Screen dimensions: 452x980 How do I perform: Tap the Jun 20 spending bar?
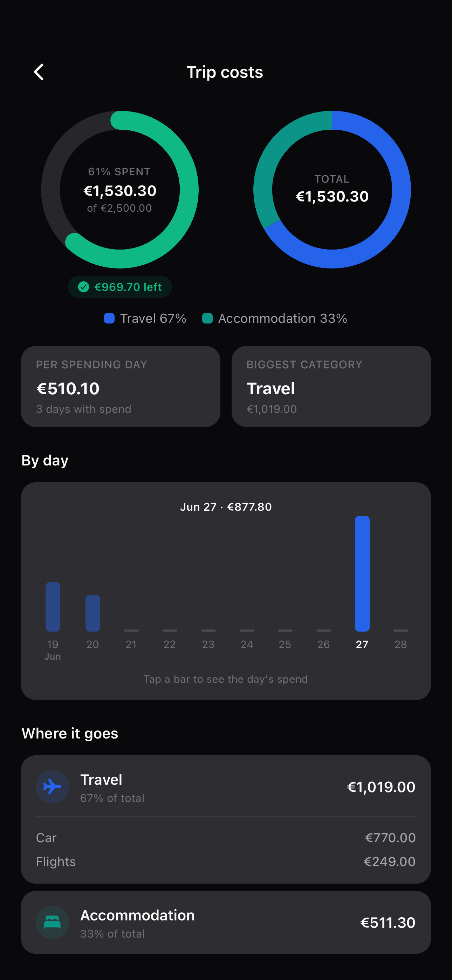[x=93, y=613]
